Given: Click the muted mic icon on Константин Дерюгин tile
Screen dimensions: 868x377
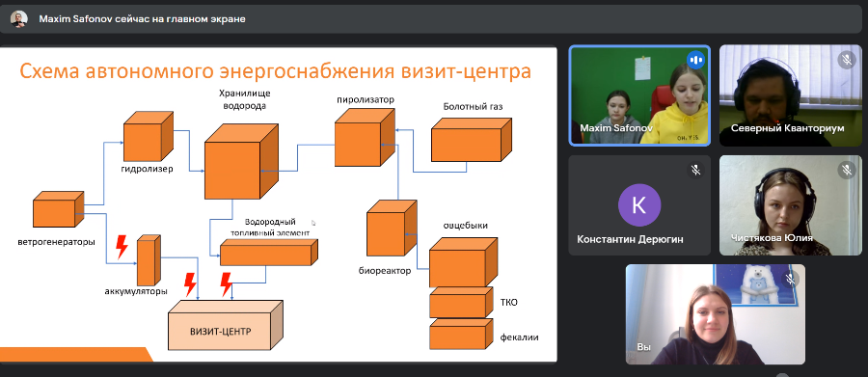Looking at the screenshot, I should pos(695,170).
